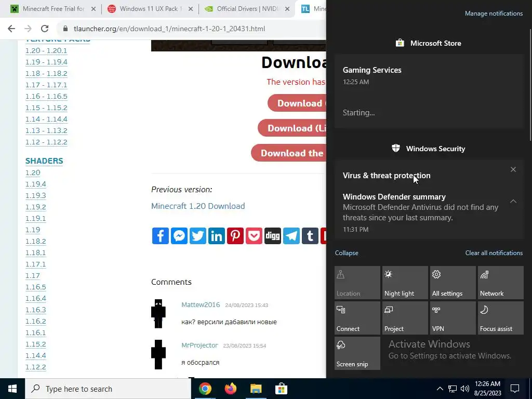
Task: Open texture packs 1.16 - 1.16.5 link
Action: (x=46, y=96)
